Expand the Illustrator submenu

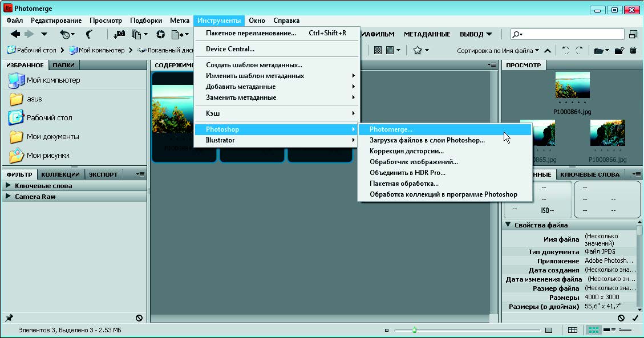tap(277, 140)
